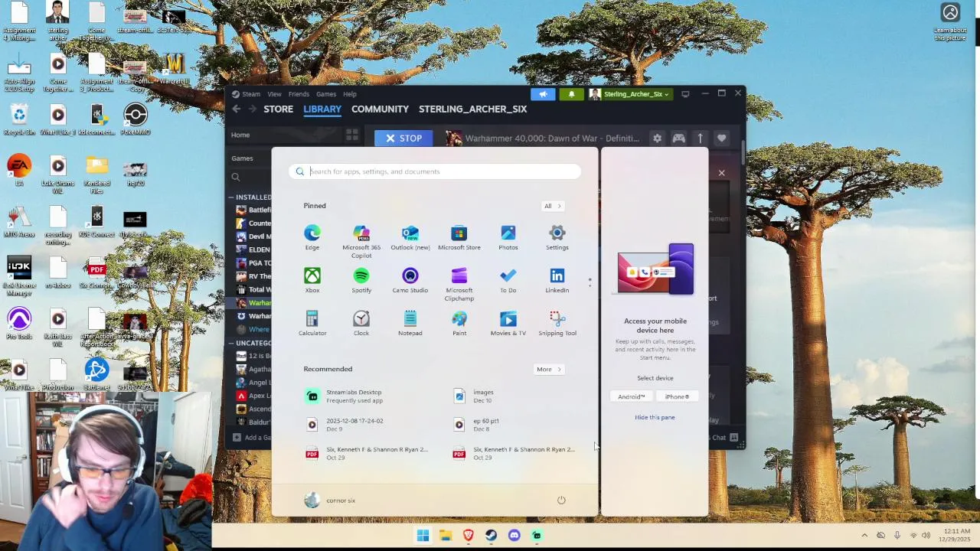The image size is (980, 551).
Task: Open Settings from pinned apps
Action: click(x=557, y=237)
